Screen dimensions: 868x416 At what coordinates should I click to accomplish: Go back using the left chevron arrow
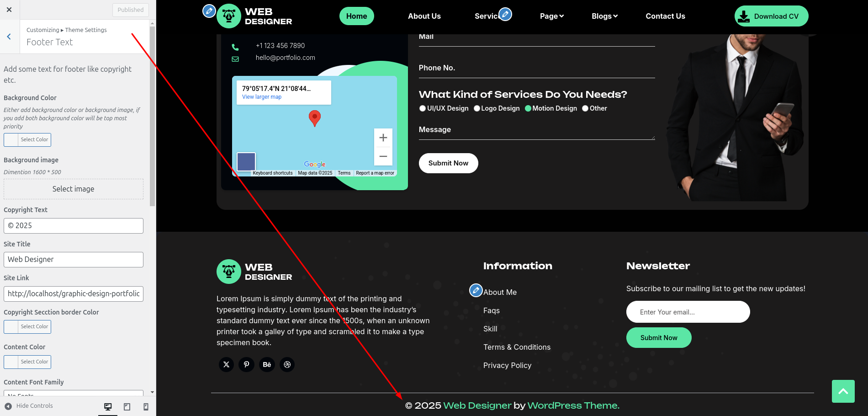[9, 37]
